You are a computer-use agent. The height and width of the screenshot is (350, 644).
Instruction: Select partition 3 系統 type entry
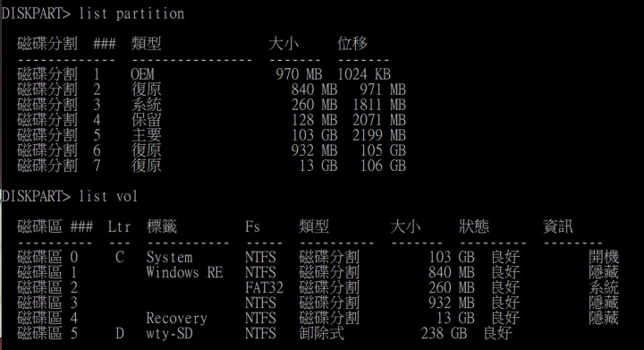click(x=146, y=105)
